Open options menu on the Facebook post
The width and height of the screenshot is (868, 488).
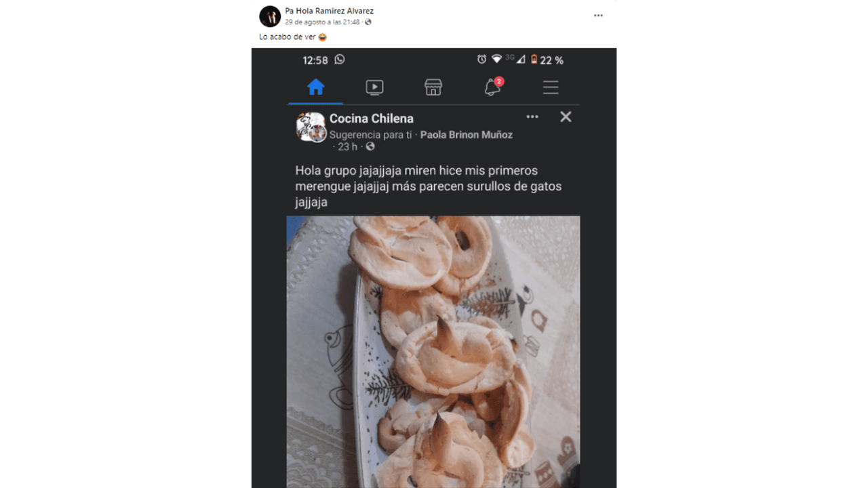(597, 15)
